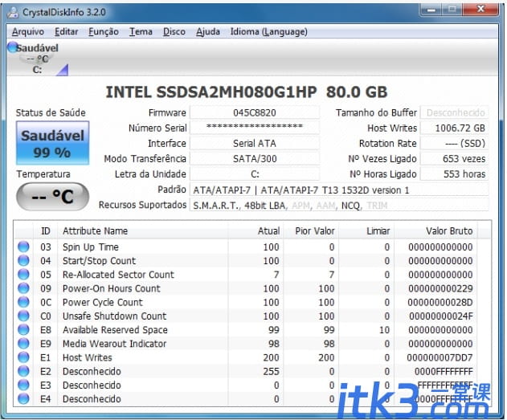Click the status orb for Re-Allocated Sector Count
Image resolution: width=507 pixels, height=420 pixels.
(x=23, y=275)
